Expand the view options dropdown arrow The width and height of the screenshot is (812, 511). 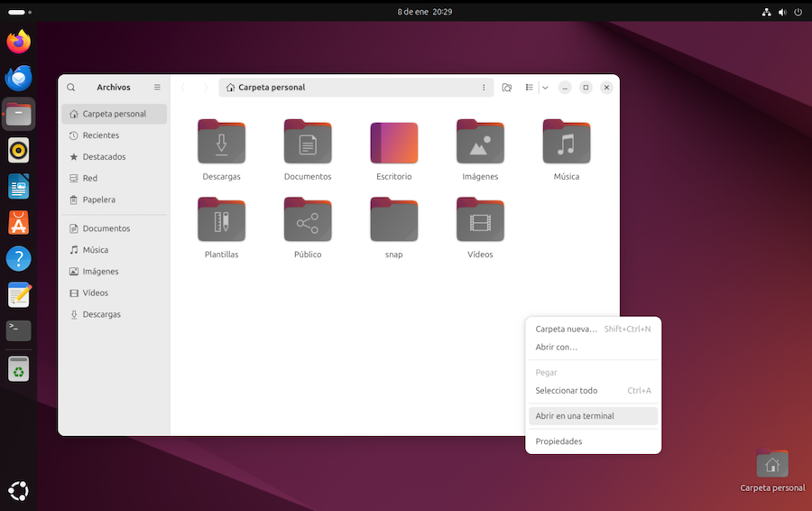pyautogui.click(x=546, y=88)
